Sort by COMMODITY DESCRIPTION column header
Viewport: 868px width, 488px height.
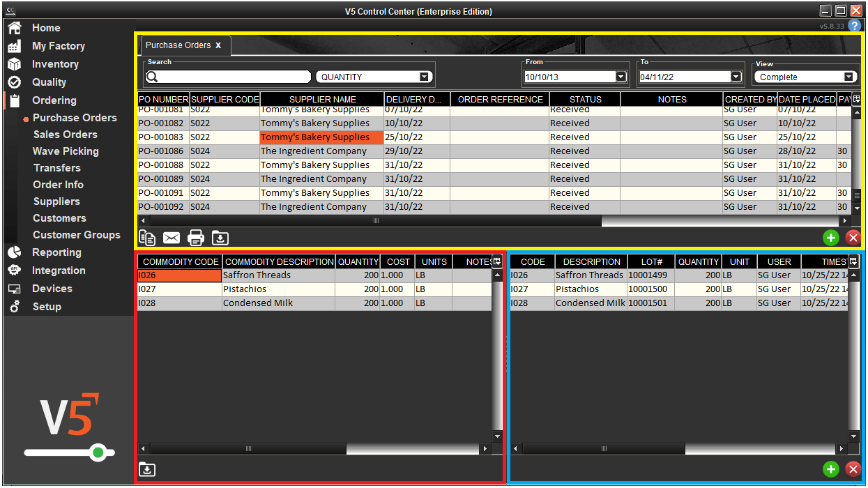pyautogui.click(x=279, y=262)
